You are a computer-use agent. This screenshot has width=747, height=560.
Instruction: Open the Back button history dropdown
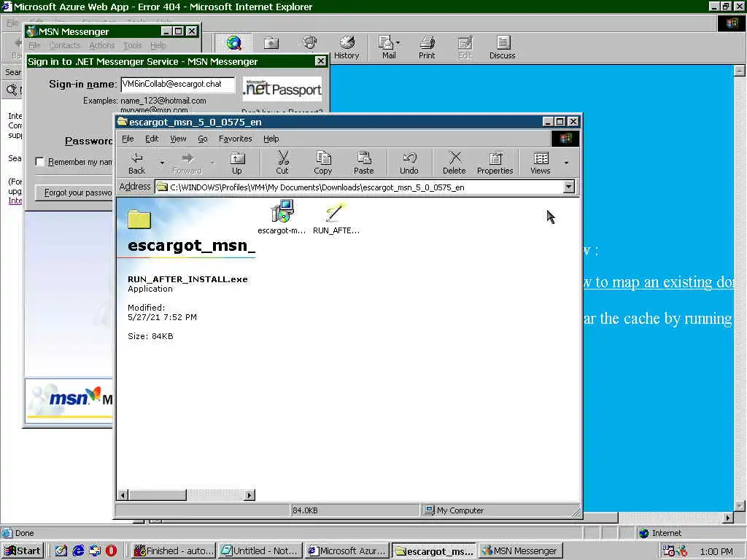click(162, 163)
